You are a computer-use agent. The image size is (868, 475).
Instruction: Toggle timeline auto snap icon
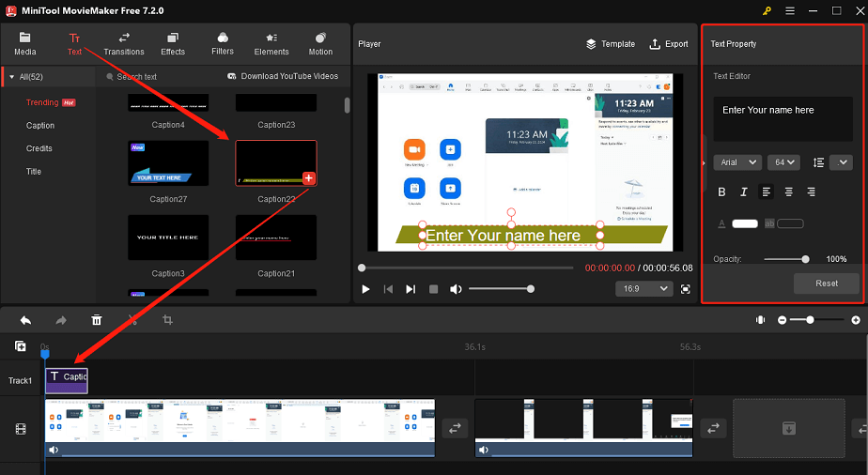point(760,320)
